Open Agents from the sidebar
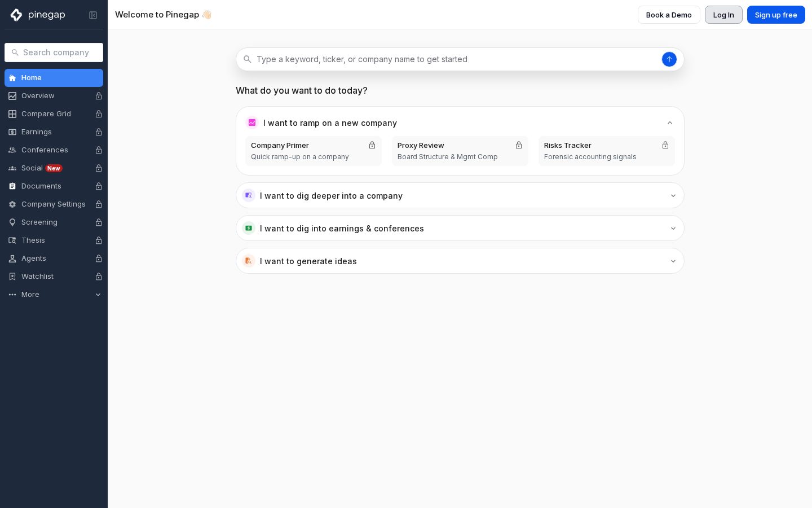Screen dimensions: 812x508 [54, 259]
